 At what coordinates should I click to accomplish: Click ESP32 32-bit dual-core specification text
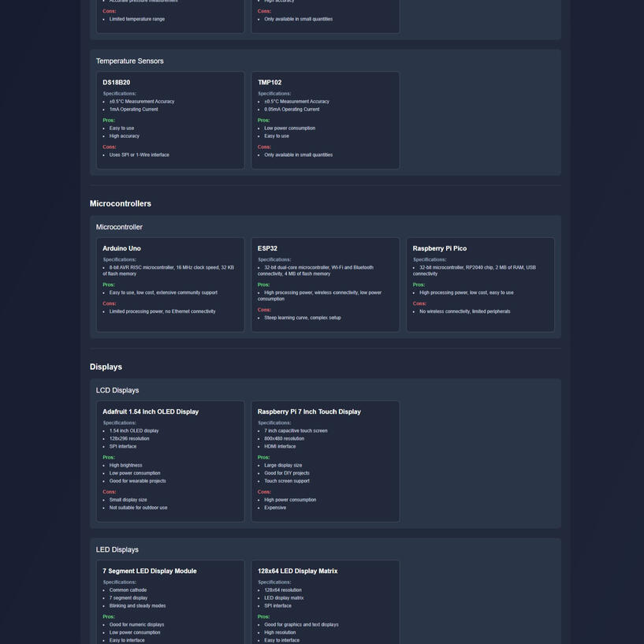(x=315, y=270)
